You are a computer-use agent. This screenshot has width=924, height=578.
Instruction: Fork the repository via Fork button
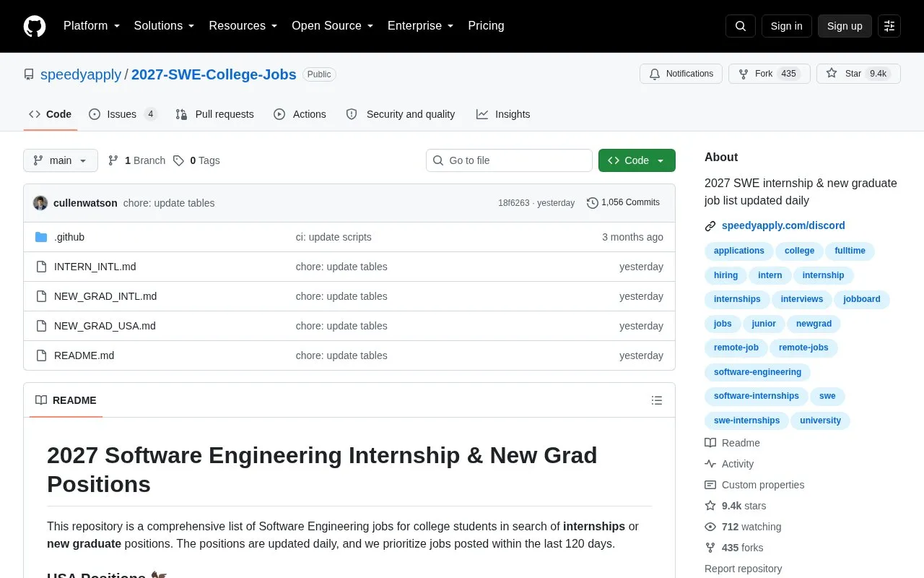770,74
